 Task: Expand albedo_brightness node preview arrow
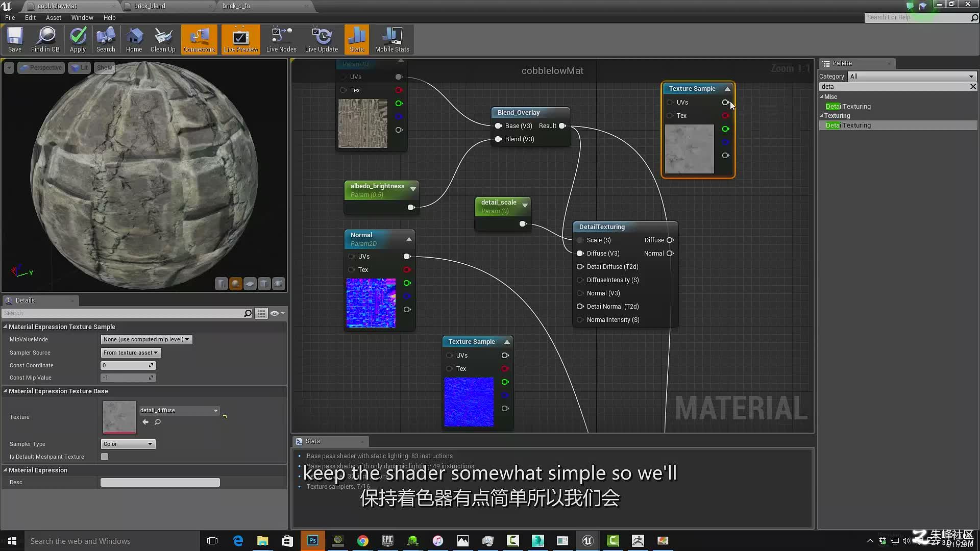coord(413,189)
